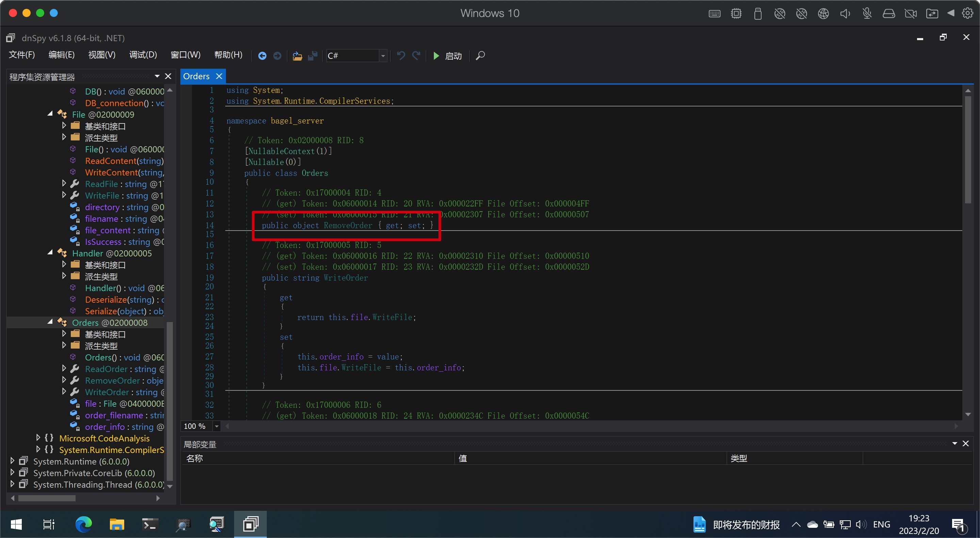Click the open file folder icon
This screenshot has height=538, width=980.
[297, 56]
